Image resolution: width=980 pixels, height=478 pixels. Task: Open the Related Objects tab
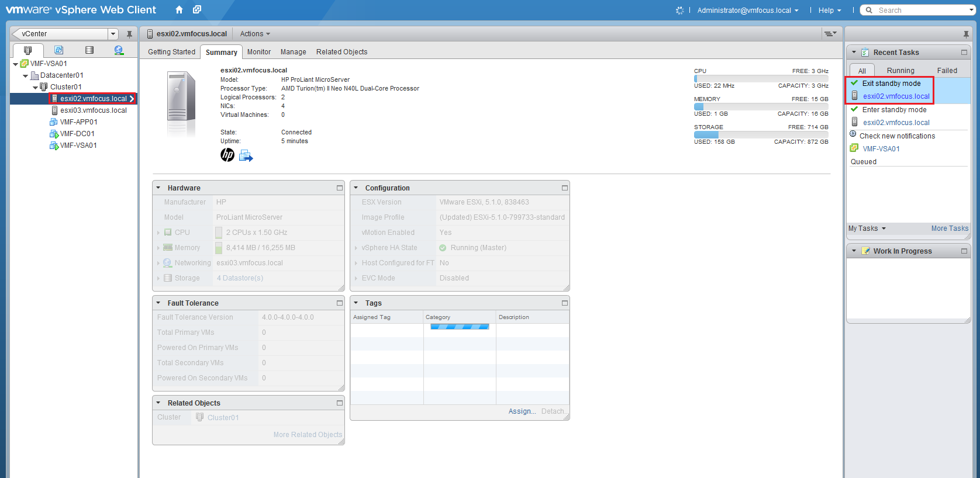(x=341, y=52)
